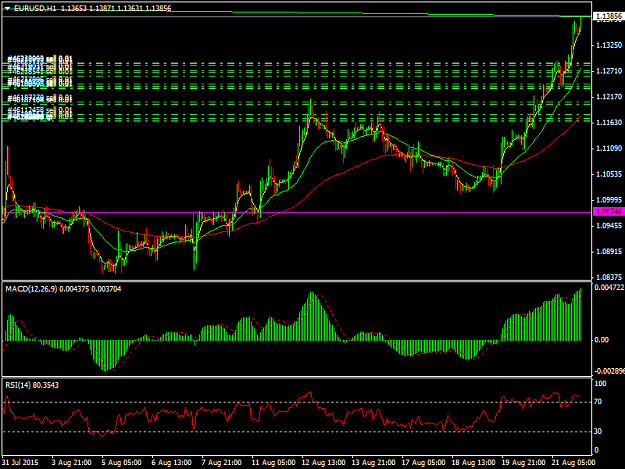Click the 31 Jul 2015 date label

point(20,463)
